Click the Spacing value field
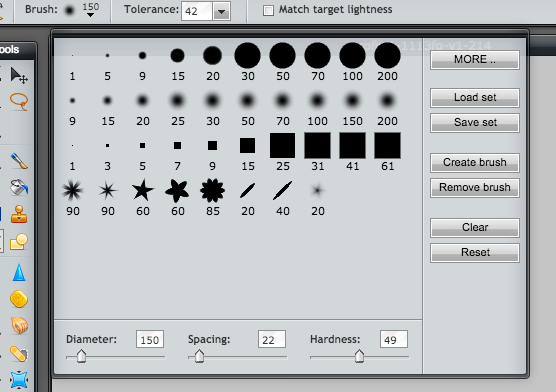 pyautogui.click(x=272, y=339)
